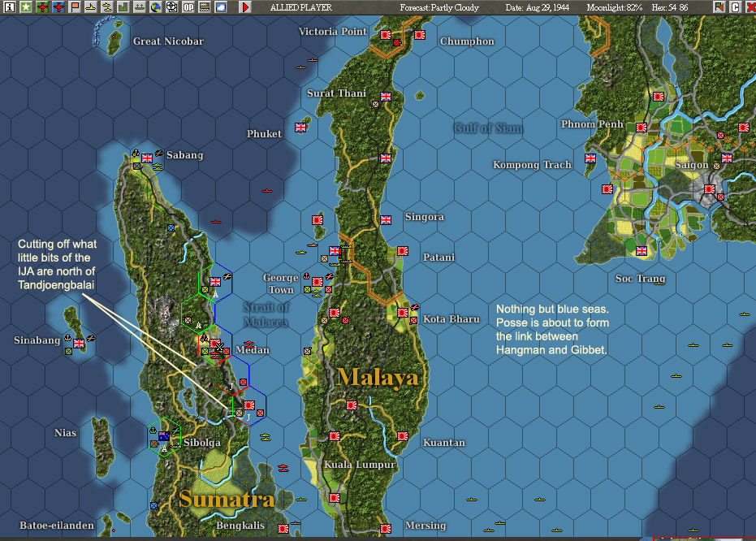
Task: Open the globe map icon
Action: 155,6
